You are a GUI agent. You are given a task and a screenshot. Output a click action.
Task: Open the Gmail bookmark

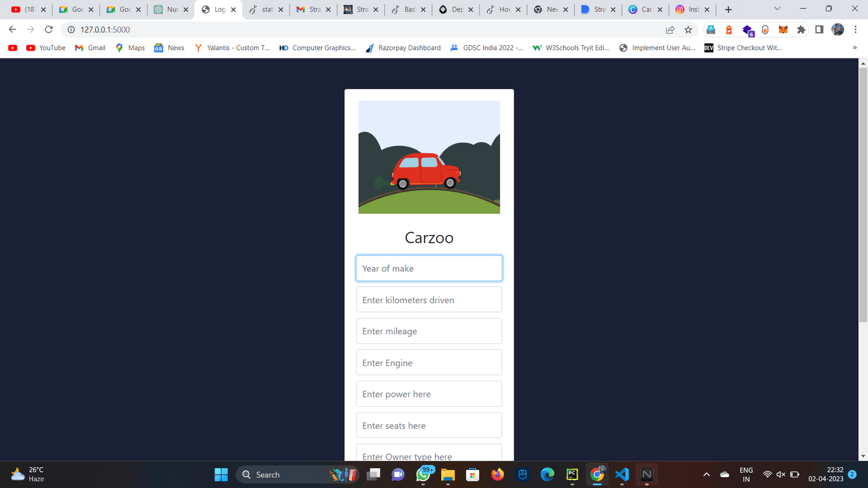pyautogui.click(x=90, y=48)
